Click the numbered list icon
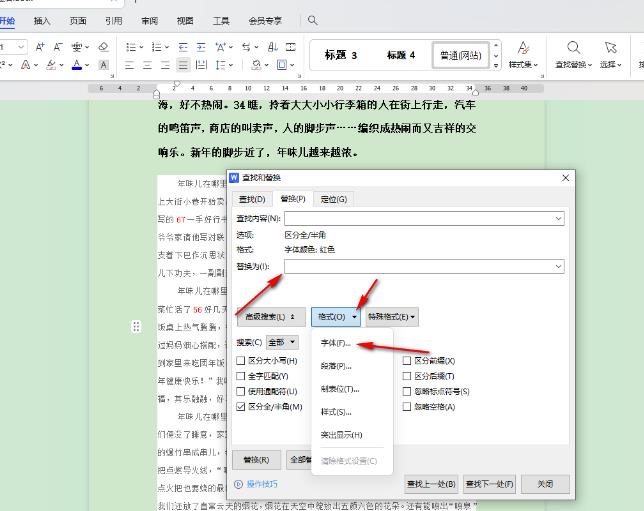The height and width of the screenshot is (511, 644). (156, 47)
